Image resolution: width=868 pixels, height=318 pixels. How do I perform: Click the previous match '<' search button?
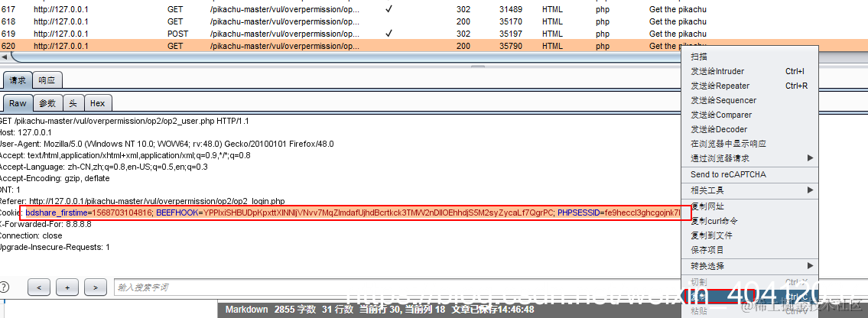(x=39, y=287)
